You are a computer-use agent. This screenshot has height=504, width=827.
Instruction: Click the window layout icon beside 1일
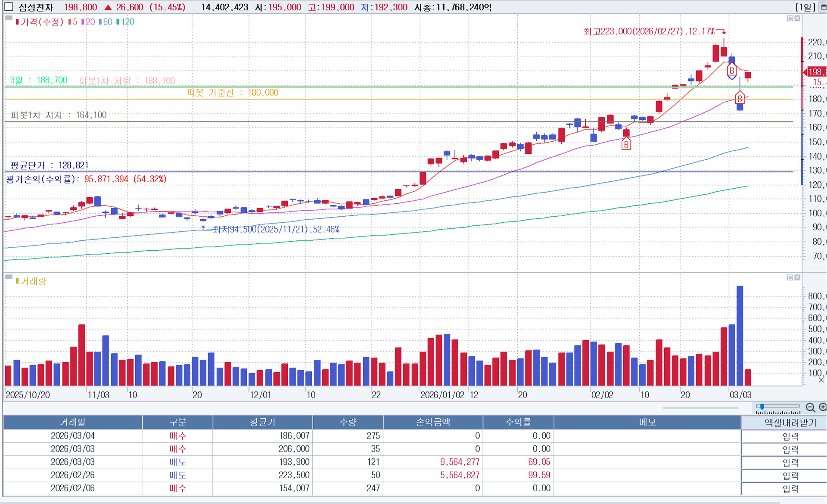823,7
